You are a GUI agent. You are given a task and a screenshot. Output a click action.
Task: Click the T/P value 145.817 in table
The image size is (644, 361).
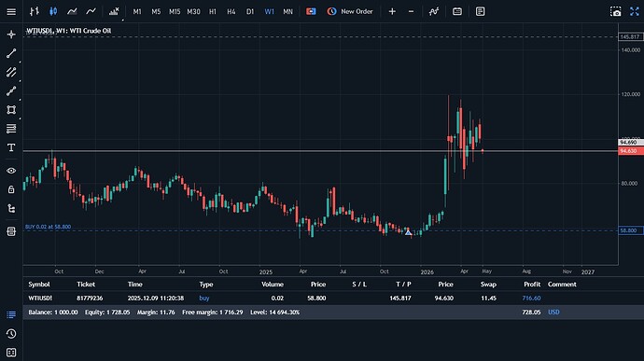pyautogui.click(x=400, y=299)
